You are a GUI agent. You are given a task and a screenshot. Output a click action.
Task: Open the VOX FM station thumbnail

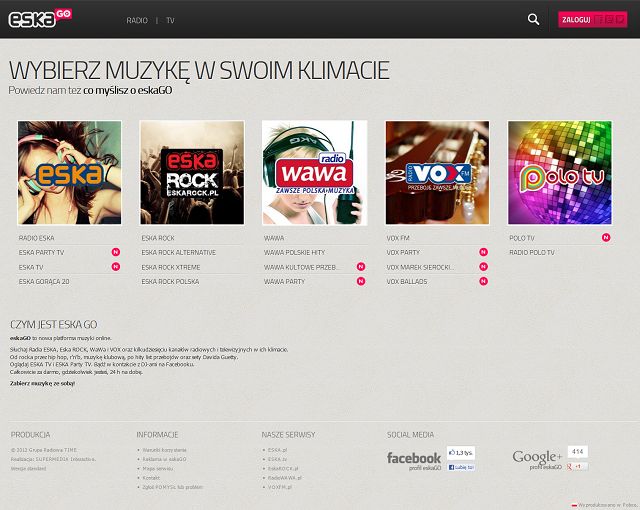pos(437,173)
